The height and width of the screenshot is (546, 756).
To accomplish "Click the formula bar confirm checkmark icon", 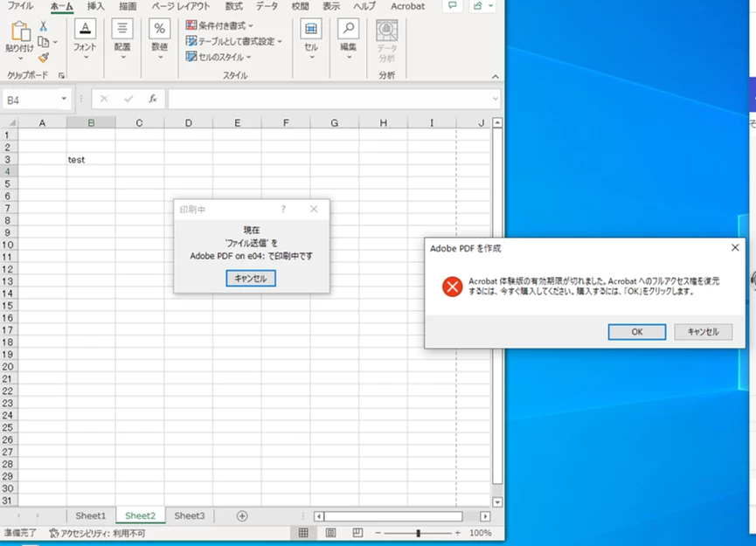I will click(128, 99).
